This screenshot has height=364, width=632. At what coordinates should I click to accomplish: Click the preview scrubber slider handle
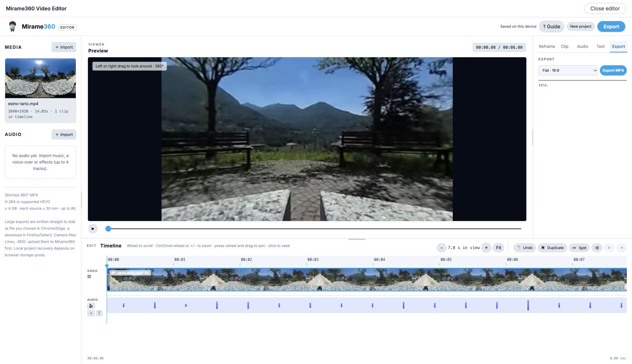coord(108,229)
